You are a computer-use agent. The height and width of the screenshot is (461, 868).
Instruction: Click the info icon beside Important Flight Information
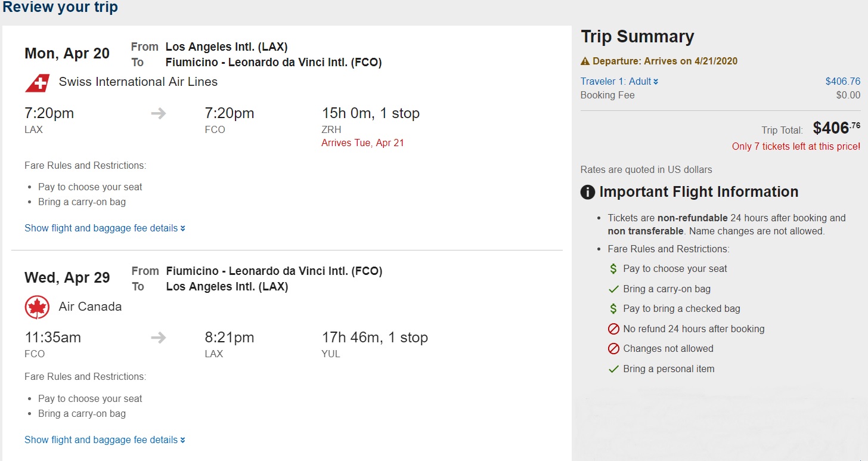click(x=588, y=192)
